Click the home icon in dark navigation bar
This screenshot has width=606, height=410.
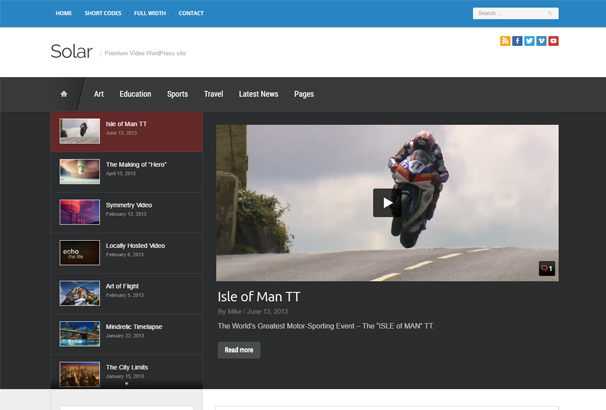[x=64, y=94]
